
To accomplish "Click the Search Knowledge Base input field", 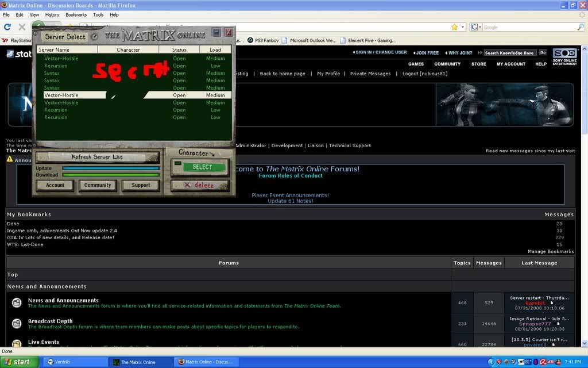I will pyautogui.click(x=509, y=53).
